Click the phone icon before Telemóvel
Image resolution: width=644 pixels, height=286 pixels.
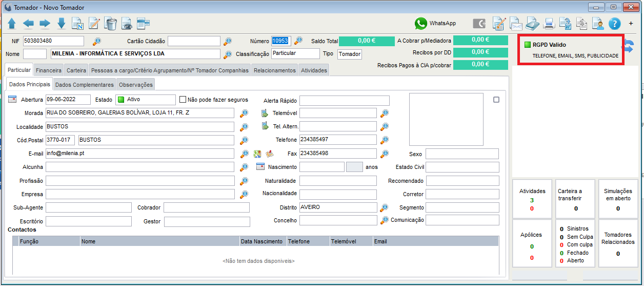pyautogui.click(x=265, y=113)
